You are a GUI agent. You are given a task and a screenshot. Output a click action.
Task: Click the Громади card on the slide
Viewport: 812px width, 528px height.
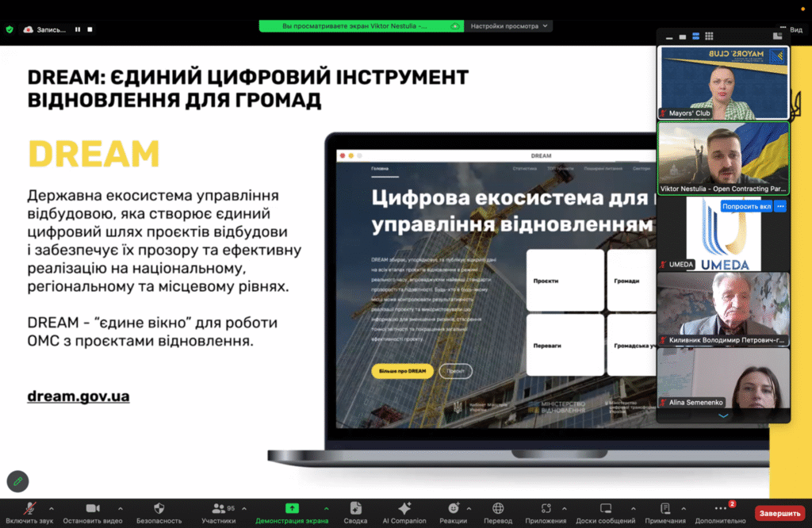(632, 281)
